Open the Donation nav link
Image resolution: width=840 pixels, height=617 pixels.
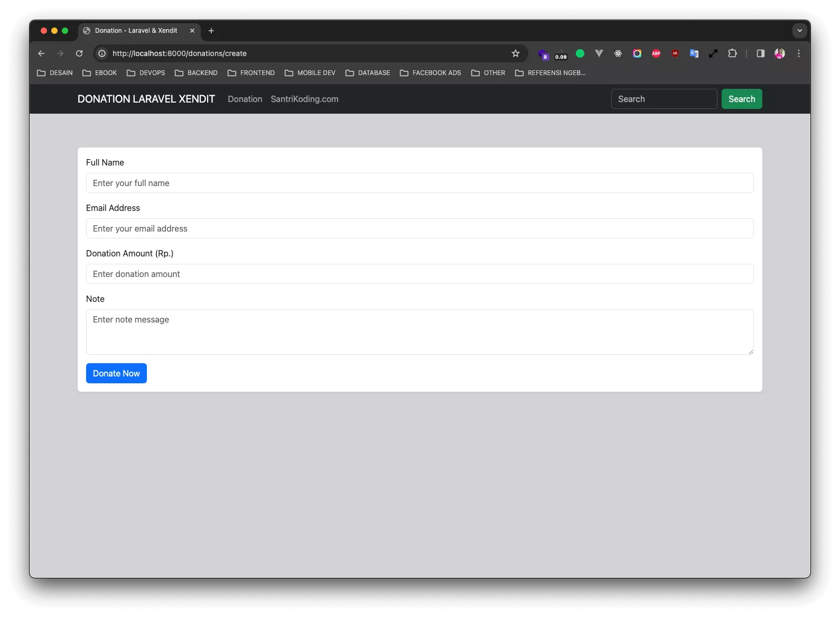245,99
